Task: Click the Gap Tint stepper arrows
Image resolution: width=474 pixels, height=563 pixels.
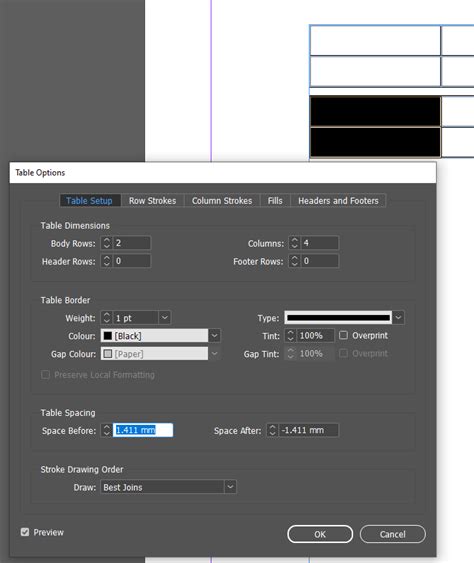Action: pos(291,354)
